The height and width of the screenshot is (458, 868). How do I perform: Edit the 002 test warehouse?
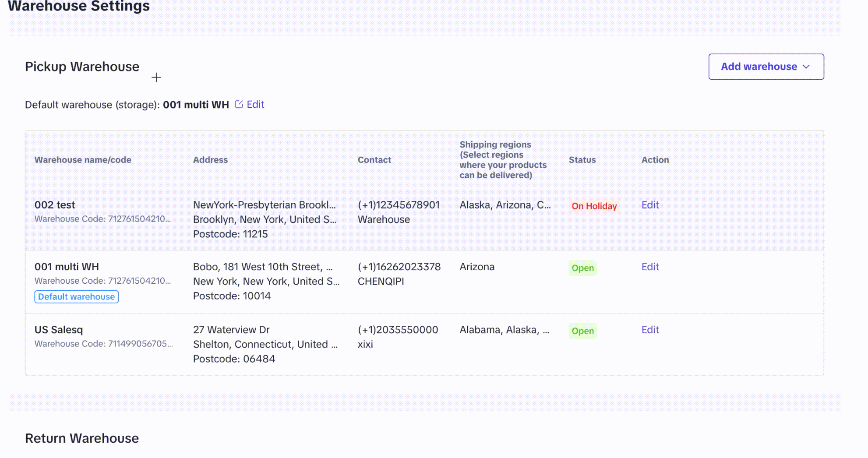(x=650, y=205)
